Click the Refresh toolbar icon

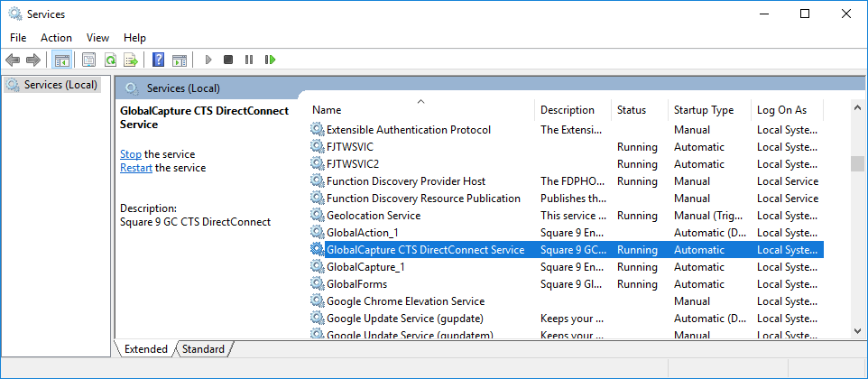pos(109,60)
